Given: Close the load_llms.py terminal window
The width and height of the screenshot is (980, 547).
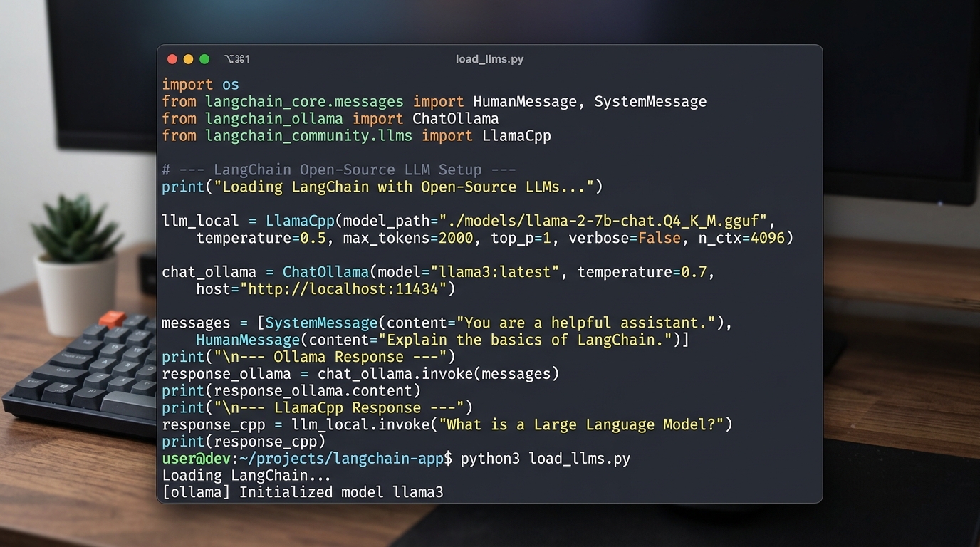Looking at the screenshot, I should [x=172, y=59].
